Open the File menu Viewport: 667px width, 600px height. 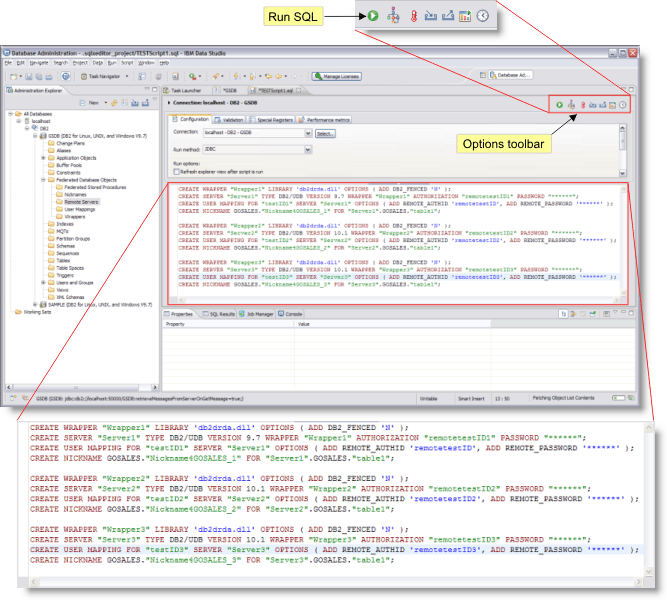pyautogui.click(x=8, y=63)
